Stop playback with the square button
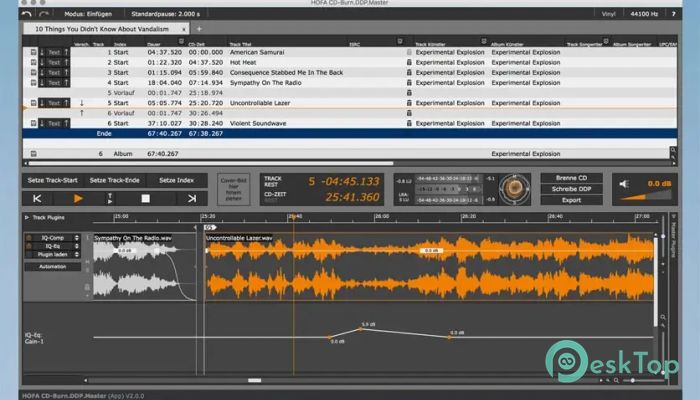The width and height of the screenshot is (700, 400). (x=146, y=199)
